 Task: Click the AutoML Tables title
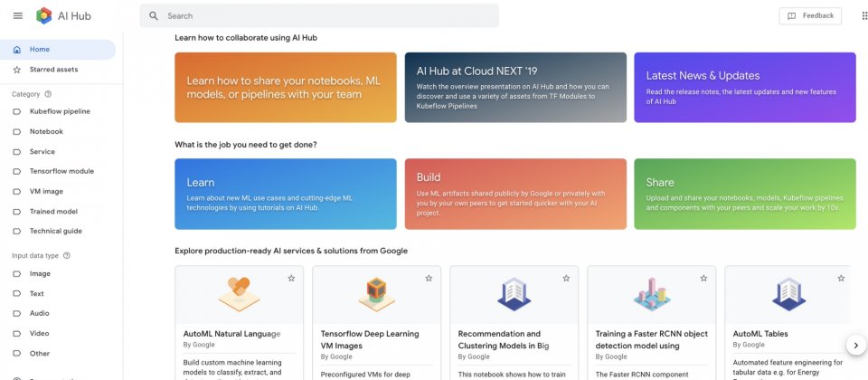tap(760, 334)
